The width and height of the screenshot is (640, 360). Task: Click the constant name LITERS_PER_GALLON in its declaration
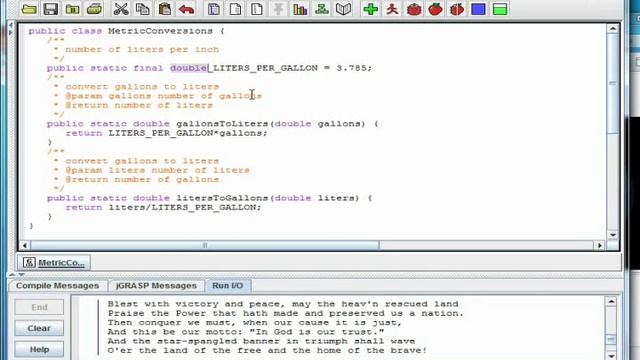tap(265, 68)
